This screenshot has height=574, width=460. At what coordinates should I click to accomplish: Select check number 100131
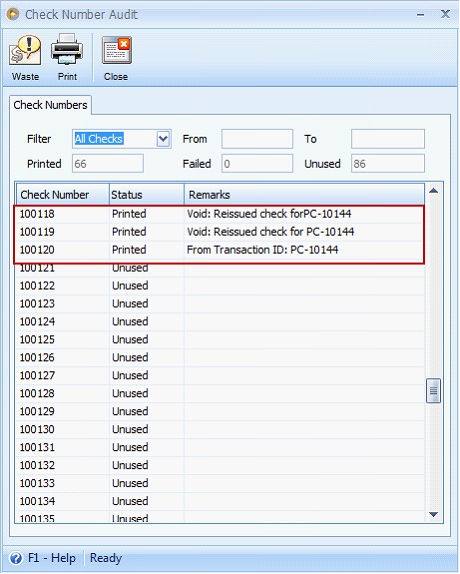point(37,447)
